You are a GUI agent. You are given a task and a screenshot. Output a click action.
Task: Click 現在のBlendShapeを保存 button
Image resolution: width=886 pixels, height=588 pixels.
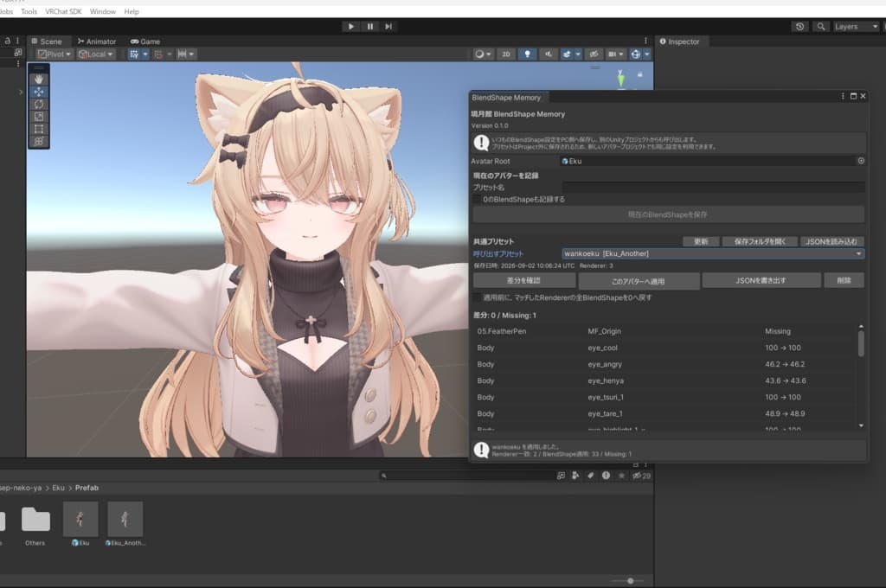pos(668,214)
